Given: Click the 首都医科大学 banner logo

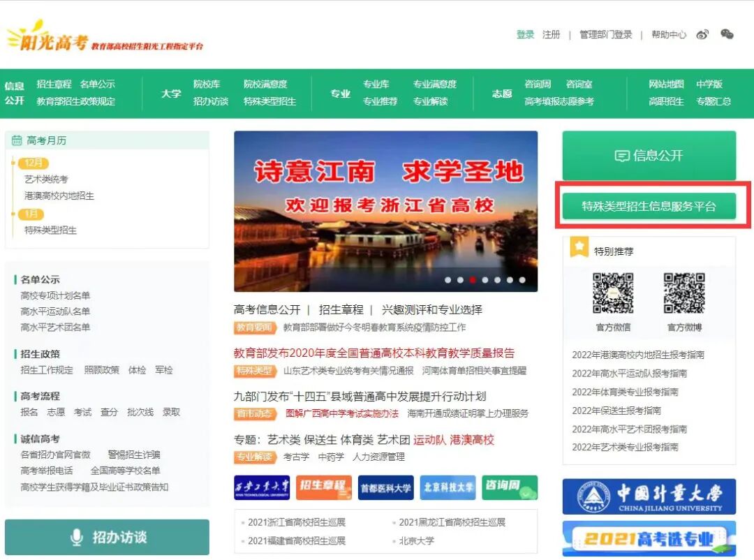Looking at the screenshot, I should coord(385,488).
